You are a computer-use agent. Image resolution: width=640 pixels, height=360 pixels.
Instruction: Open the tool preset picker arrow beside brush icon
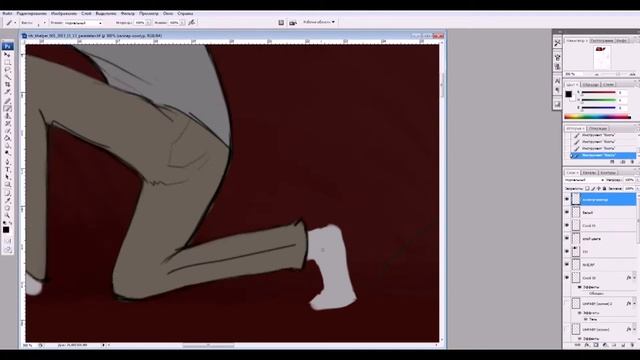click(x=15, y=23)
